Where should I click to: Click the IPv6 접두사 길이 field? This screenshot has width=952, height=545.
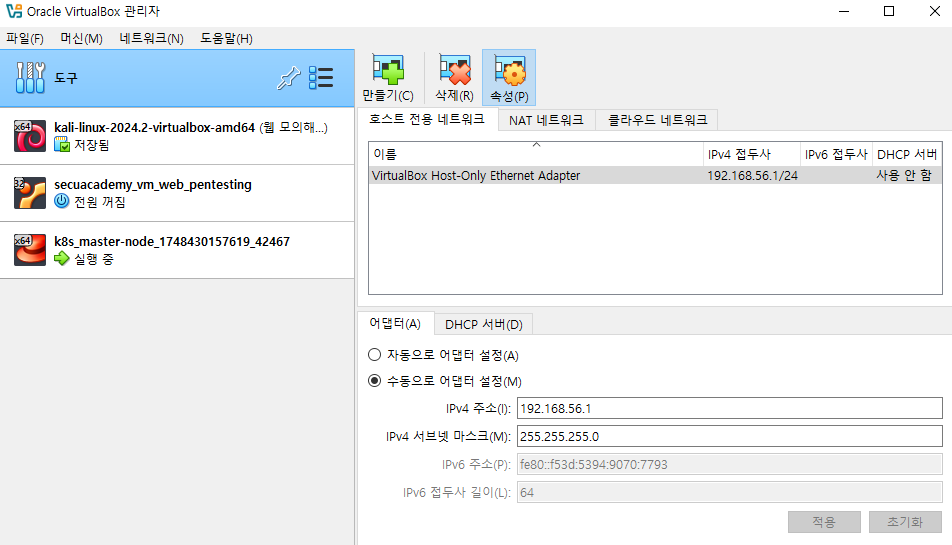(729, 492)
